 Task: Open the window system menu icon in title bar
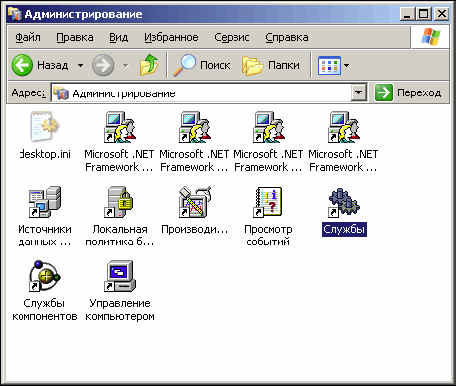click(15, 14)
